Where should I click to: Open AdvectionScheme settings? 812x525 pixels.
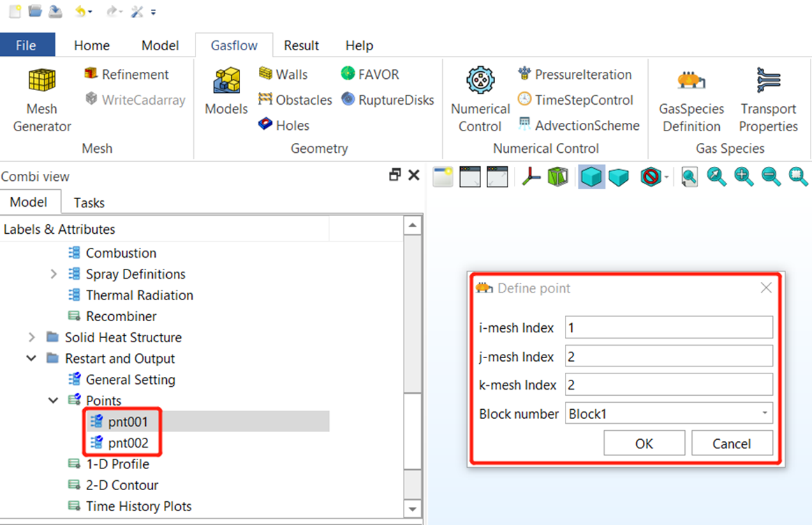coord(579,125)
